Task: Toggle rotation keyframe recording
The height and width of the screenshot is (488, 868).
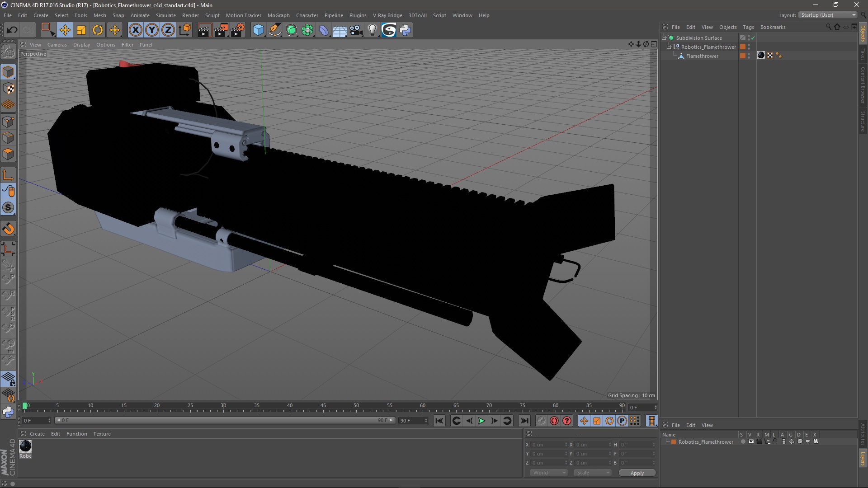Action: point(609,421)
